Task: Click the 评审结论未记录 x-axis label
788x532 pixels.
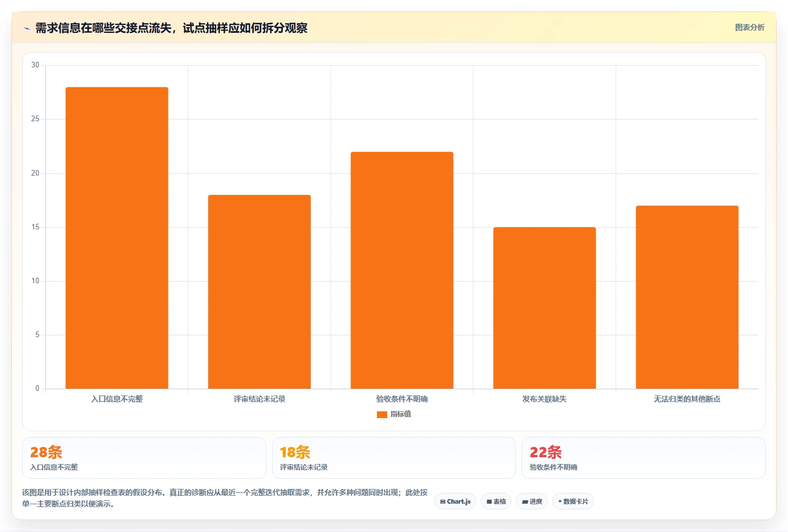Action: (x=259, y=399)
